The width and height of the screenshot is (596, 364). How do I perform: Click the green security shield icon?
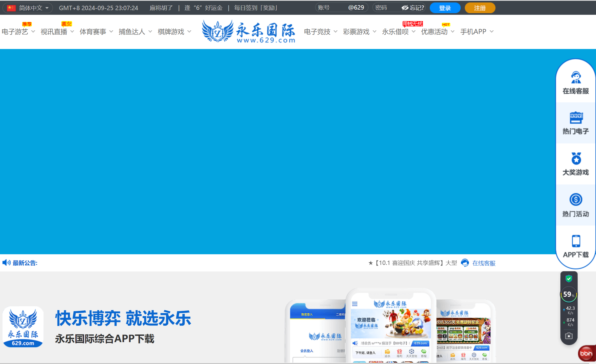pyautogui.click(x=569, y=279)
